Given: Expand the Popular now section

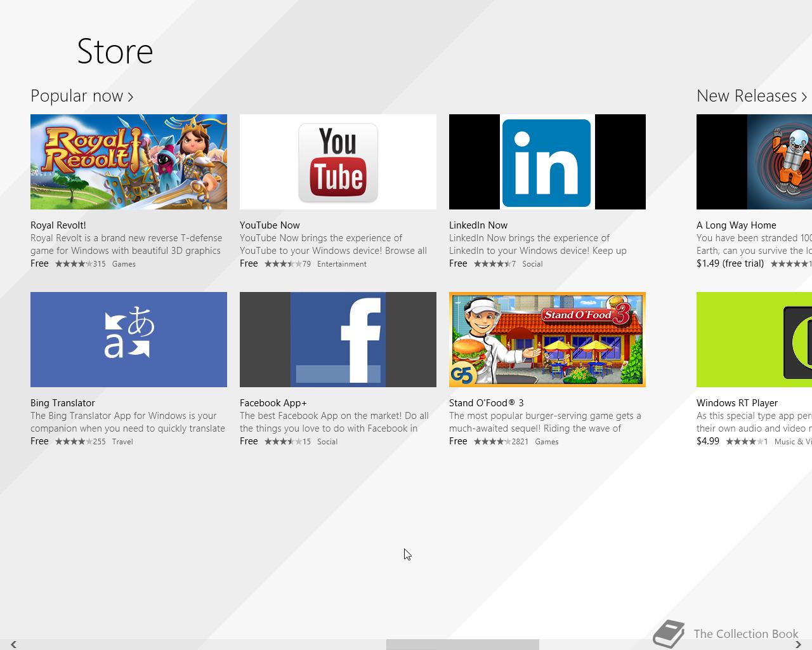Looking at the screenshot, I should (82, 96).
